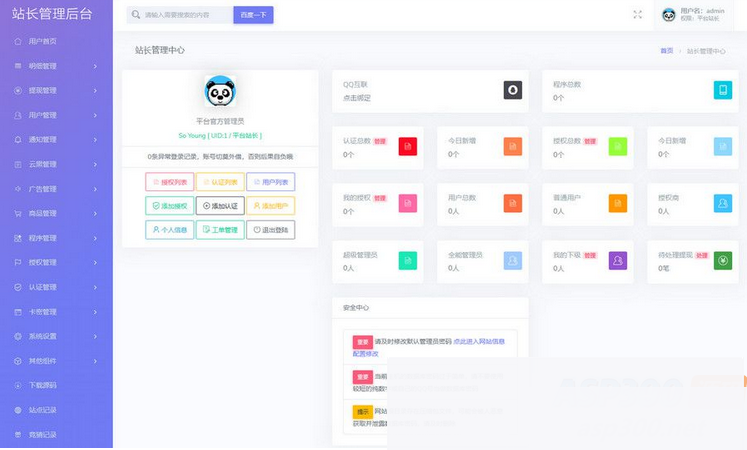Click the panda avatar in profile card
The width and height of the screenshot is (747, 450).
[x=220, y=92]
